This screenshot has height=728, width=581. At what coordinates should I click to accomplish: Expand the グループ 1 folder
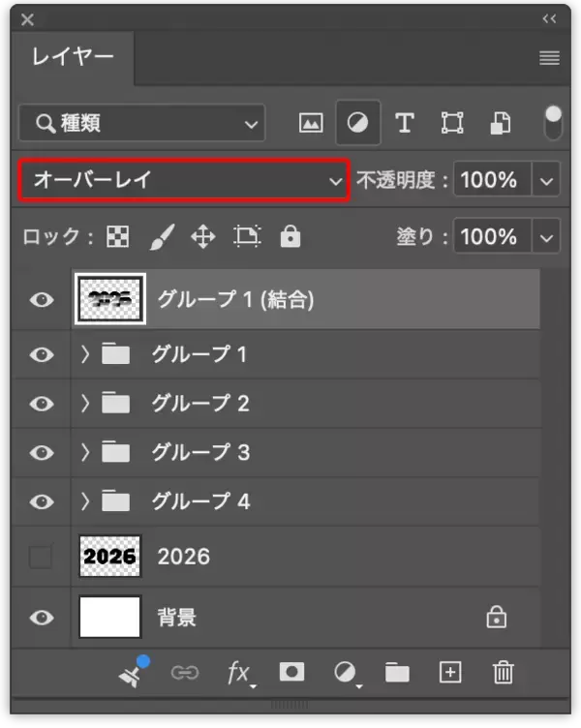(85, 354)
